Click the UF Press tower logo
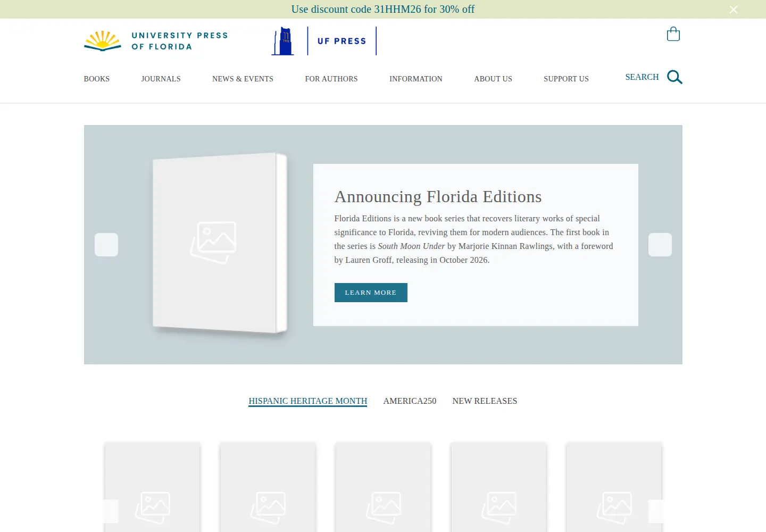 pyautogui.click(x=324, y=41)
